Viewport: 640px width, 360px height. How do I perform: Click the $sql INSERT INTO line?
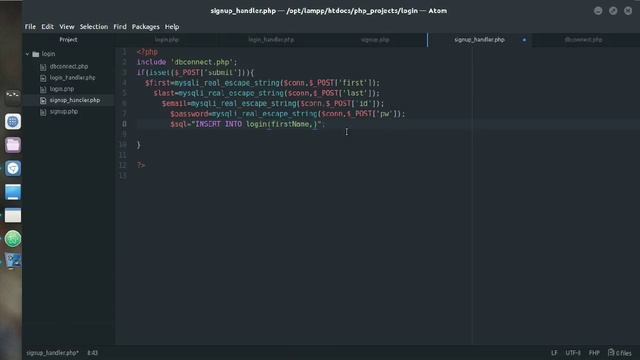coord(248,124)
